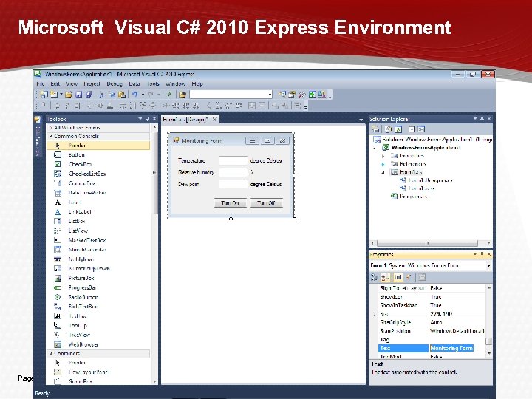The width and height of the screenshot is (532, 399).
Task: Click the green Start Debugging arrow
Action: pos(169,95)
